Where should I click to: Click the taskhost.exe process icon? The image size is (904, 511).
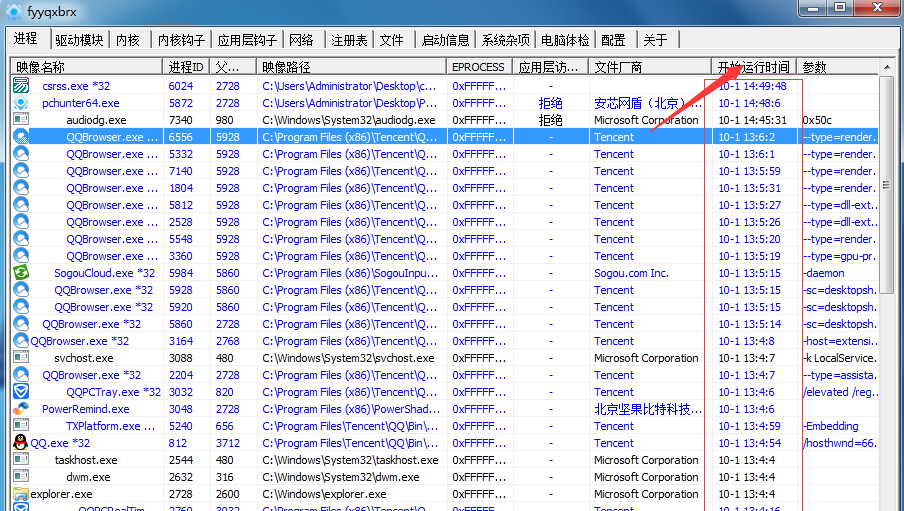click(21, 460)
